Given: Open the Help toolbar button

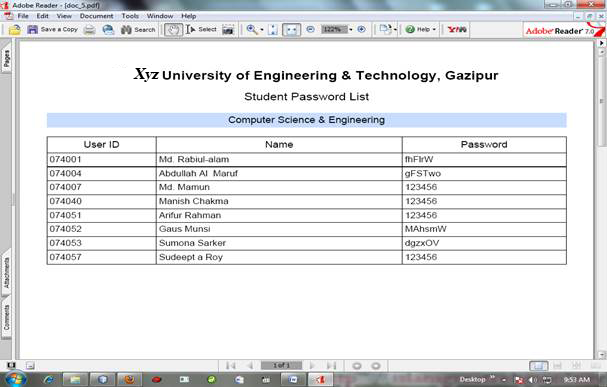Looking at the screenshot, I should (418, 29).
